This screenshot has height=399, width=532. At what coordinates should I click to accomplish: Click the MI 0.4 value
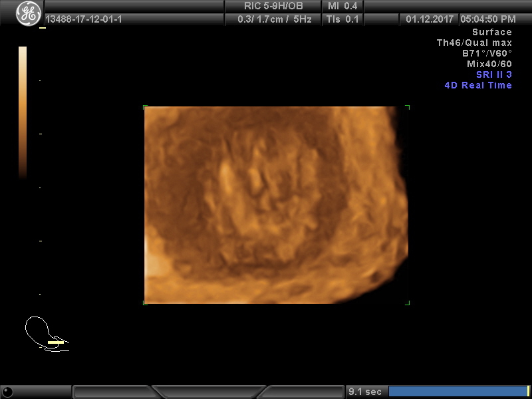(342, 6)
